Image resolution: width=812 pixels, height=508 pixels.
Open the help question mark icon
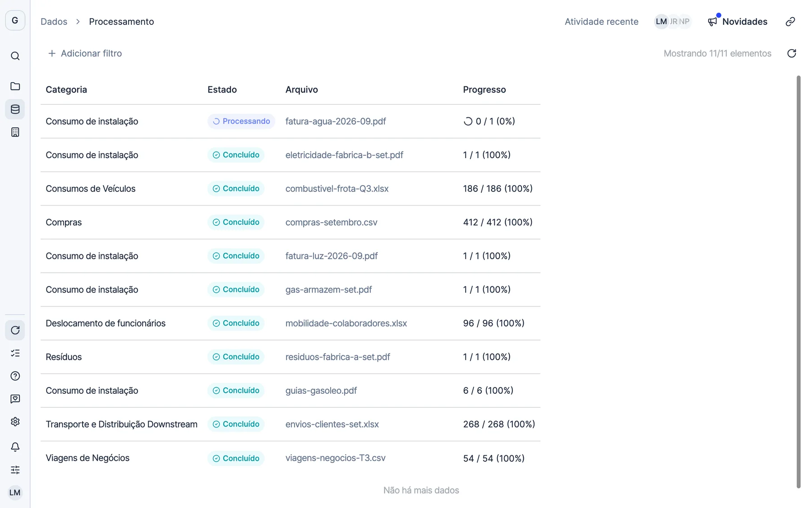point(15,376)
